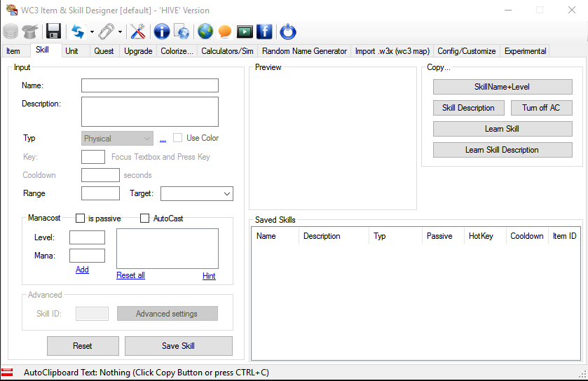Click the Learn Skill button
This screenshot has height=381, width=588.
pyautogui.click(x=502, y=129)
